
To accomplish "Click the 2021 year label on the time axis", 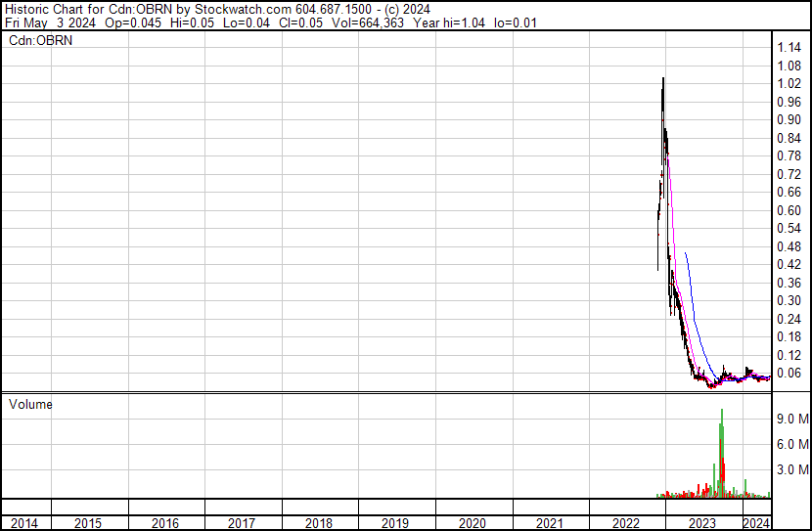I will [550, 523].
